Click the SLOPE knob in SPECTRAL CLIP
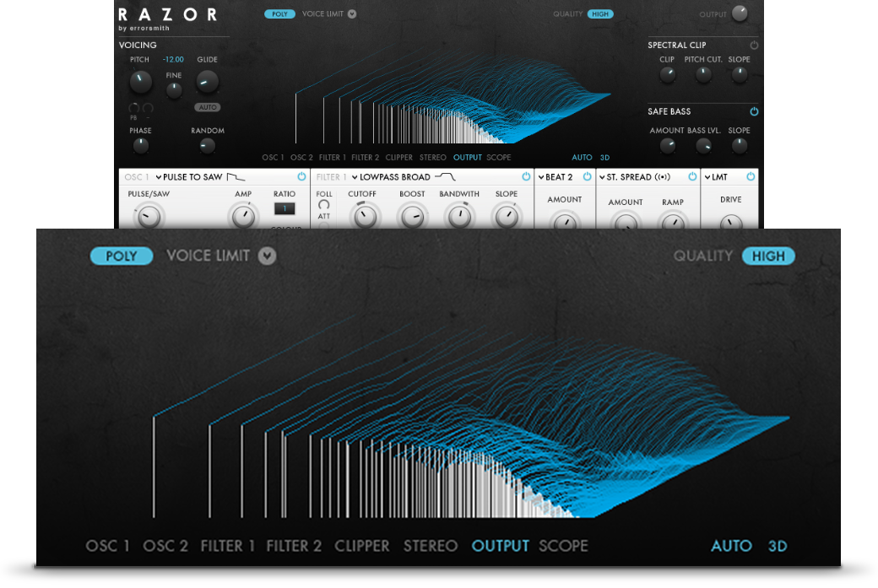This screenshot has height=588, width=878. pos(740,74)
